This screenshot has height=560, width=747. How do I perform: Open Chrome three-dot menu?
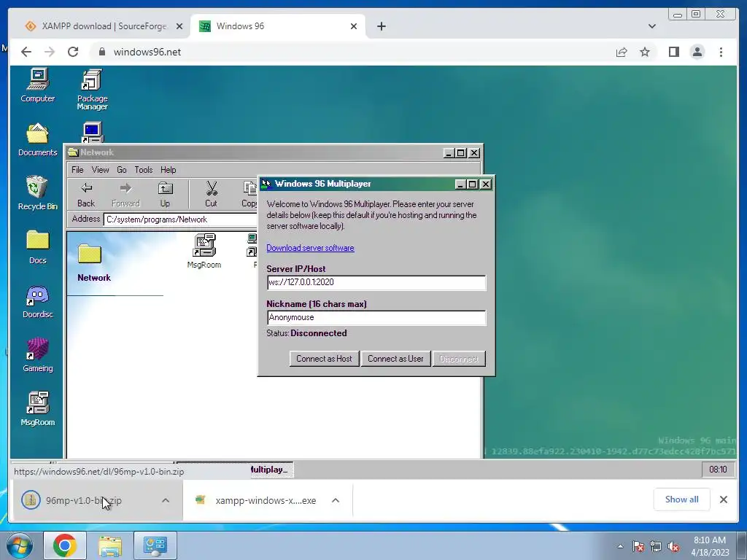721,52
